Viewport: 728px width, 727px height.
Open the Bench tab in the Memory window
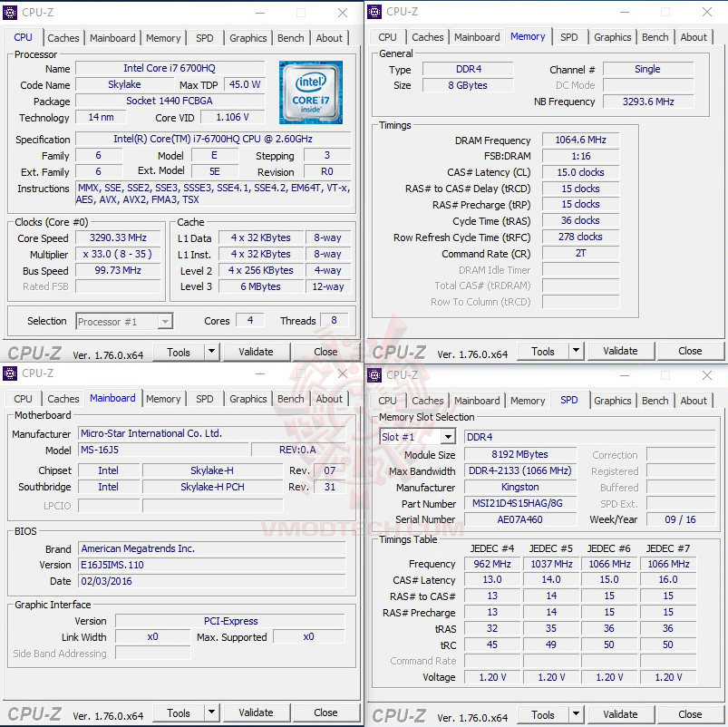tap(655, 37)
